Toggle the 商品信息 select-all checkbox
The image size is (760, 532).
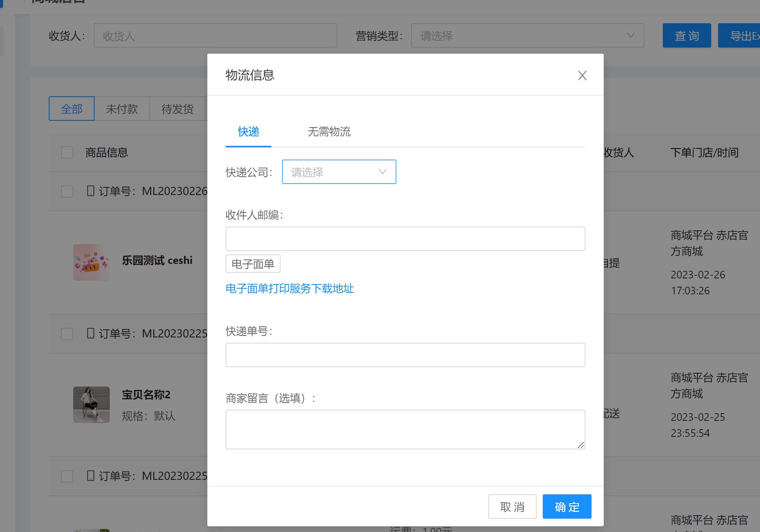tap(67, 153)
